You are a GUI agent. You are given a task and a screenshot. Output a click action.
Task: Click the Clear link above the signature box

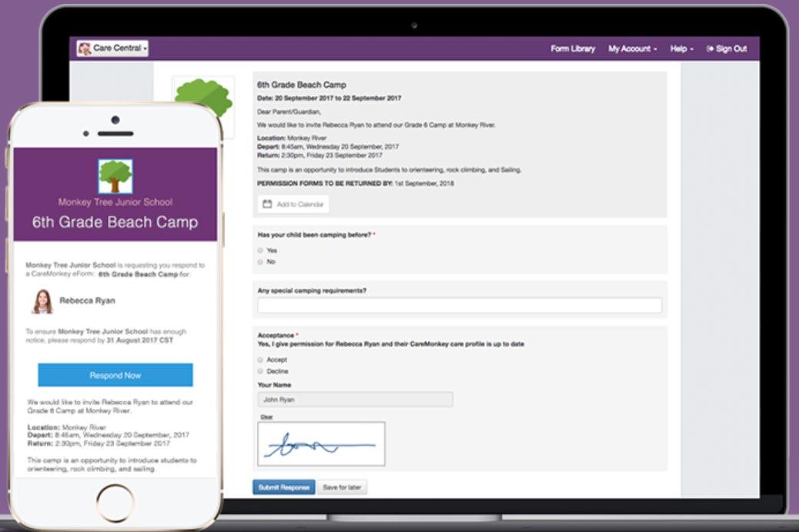pyautogui.click(x=266, y=417)
